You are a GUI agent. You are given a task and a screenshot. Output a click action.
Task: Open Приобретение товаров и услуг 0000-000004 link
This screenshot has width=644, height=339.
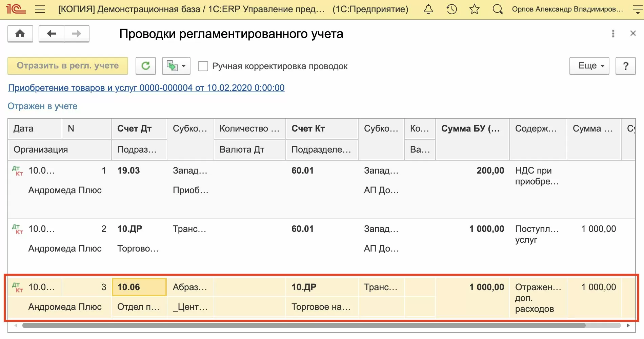[x=146, y=88]
